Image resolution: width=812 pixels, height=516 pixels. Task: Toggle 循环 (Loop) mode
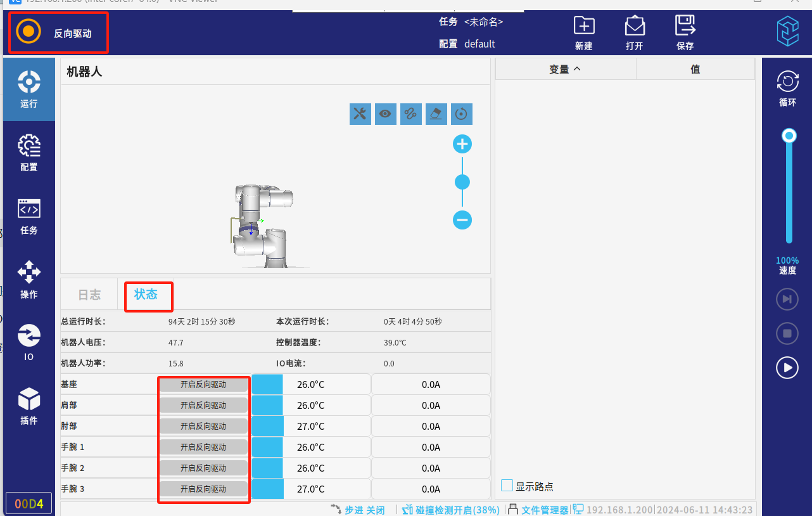787,87
